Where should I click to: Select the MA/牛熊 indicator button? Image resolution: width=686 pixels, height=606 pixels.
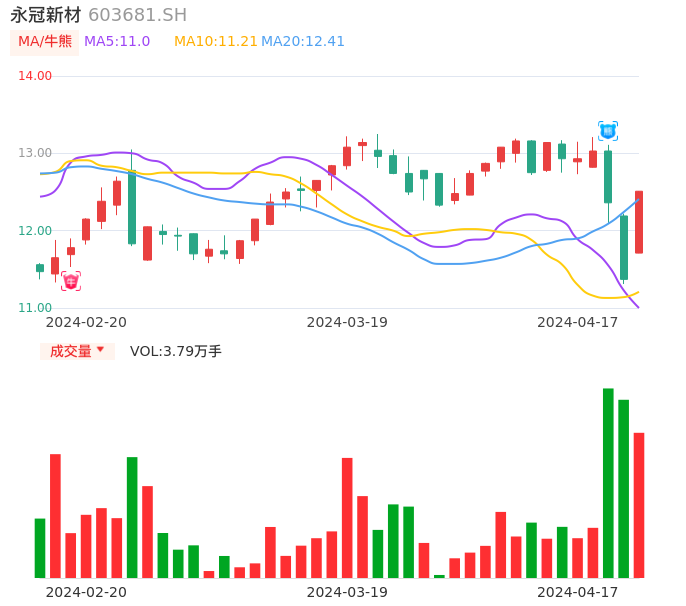point(45,42)
